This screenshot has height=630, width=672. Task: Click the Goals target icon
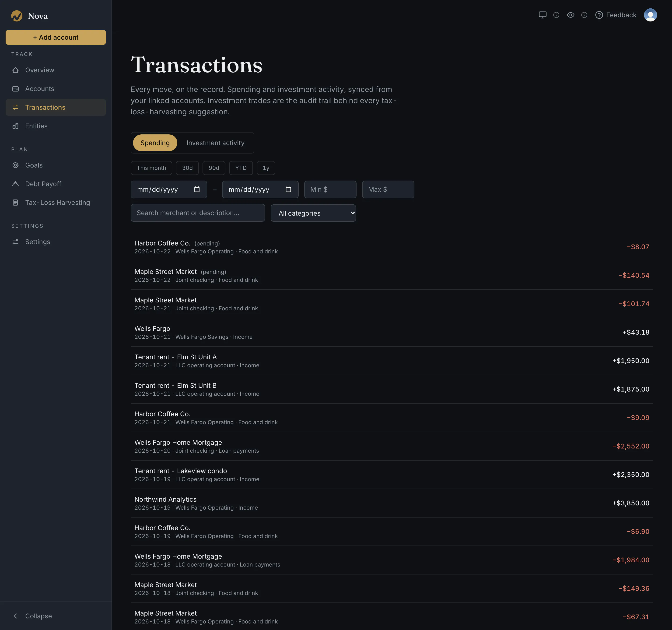tap(16, 165)
